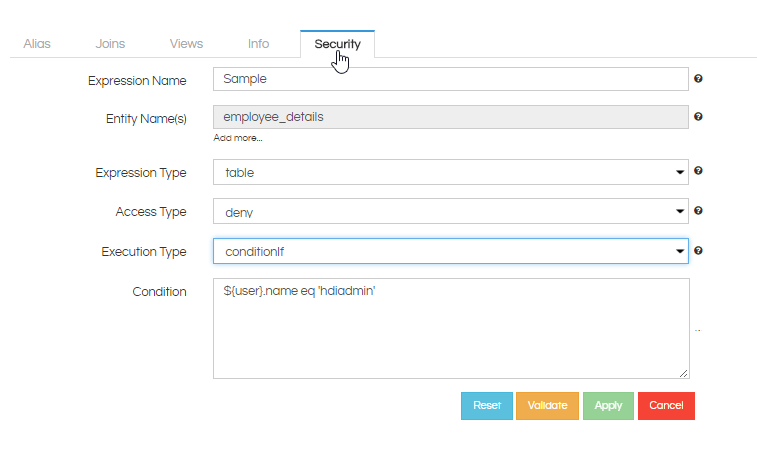The height and width of the screenshot is (450, 757).
Task: Click help icon beside Execution Type dropdown
Action: point(698,251)
